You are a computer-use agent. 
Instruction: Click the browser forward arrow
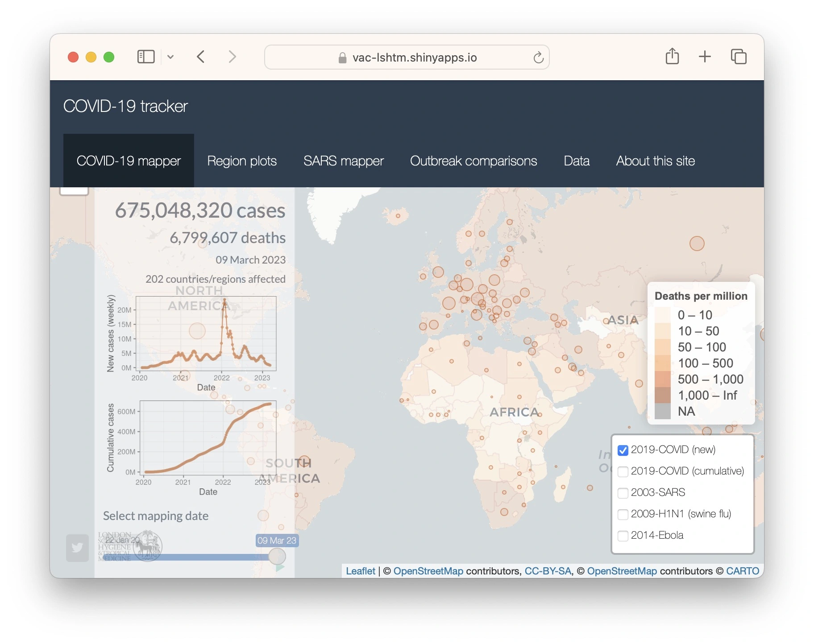232,57
